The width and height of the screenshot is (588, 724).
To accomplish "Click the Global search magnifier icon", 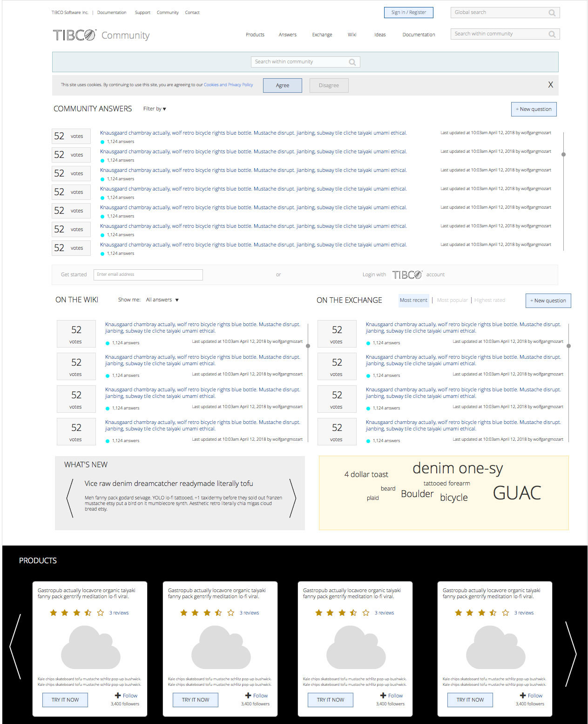I will (552, 13).
